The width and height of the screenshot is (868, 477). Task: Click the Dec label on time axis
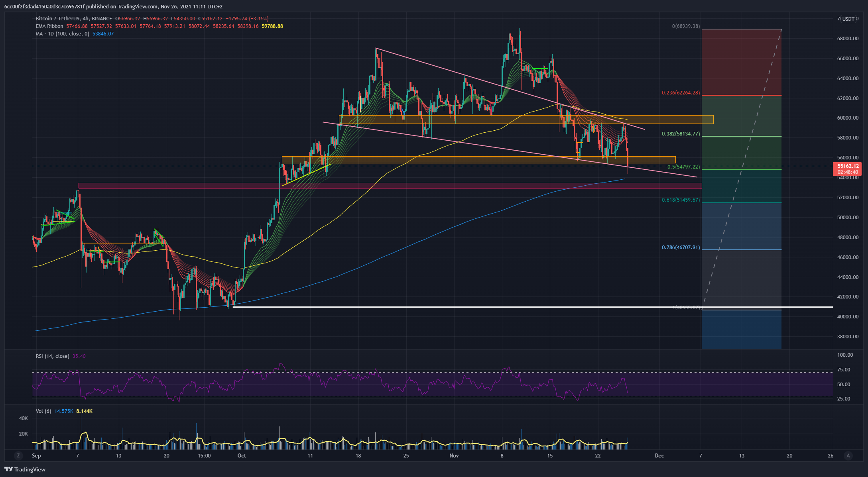point(659,456)
